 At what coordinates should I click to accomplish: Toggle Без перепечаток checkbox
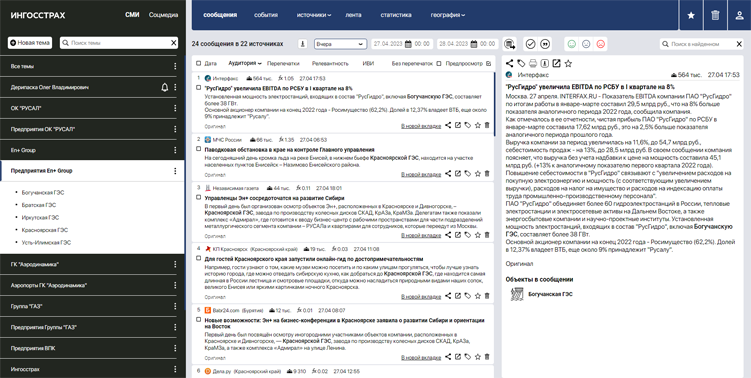[439, 63]
